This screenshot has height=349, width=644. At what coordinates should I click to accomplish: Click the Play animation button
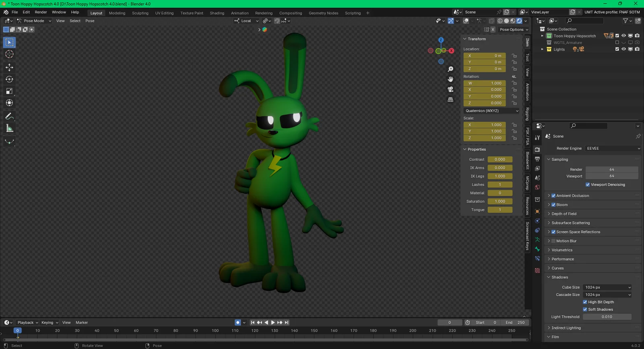[x=273, y=322]
